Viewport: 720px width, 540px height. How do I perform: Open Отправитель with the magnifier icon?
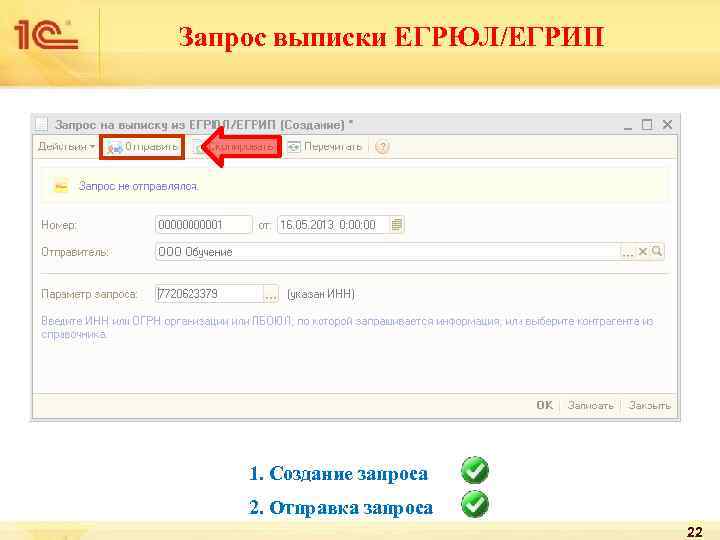(x=657, y=251)
